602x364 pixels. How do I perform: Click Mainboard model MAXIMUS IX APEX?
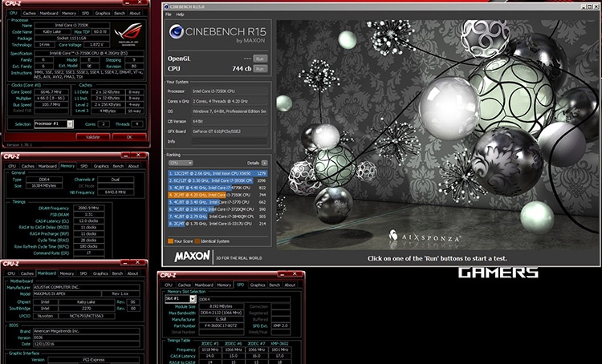coord(67,293)
